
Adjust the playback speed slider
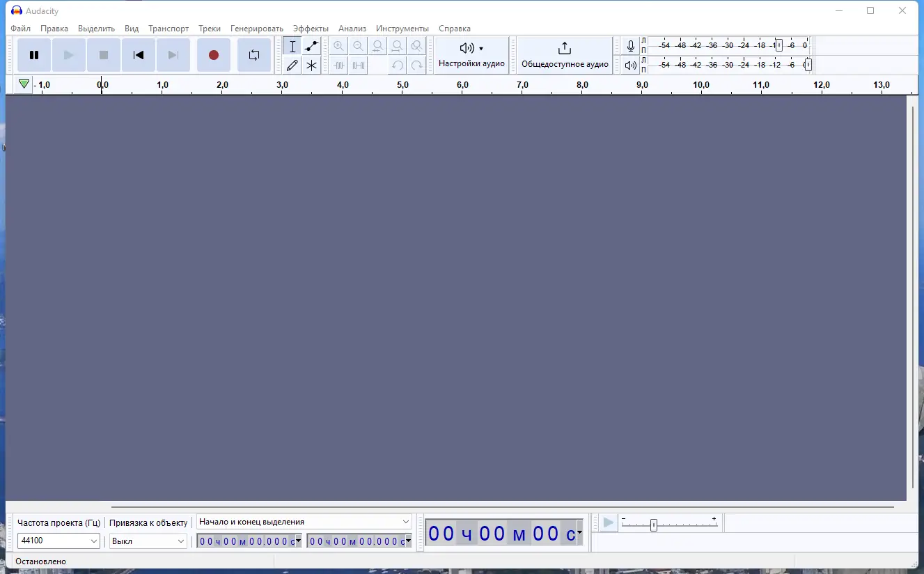[x=654, y=525]
